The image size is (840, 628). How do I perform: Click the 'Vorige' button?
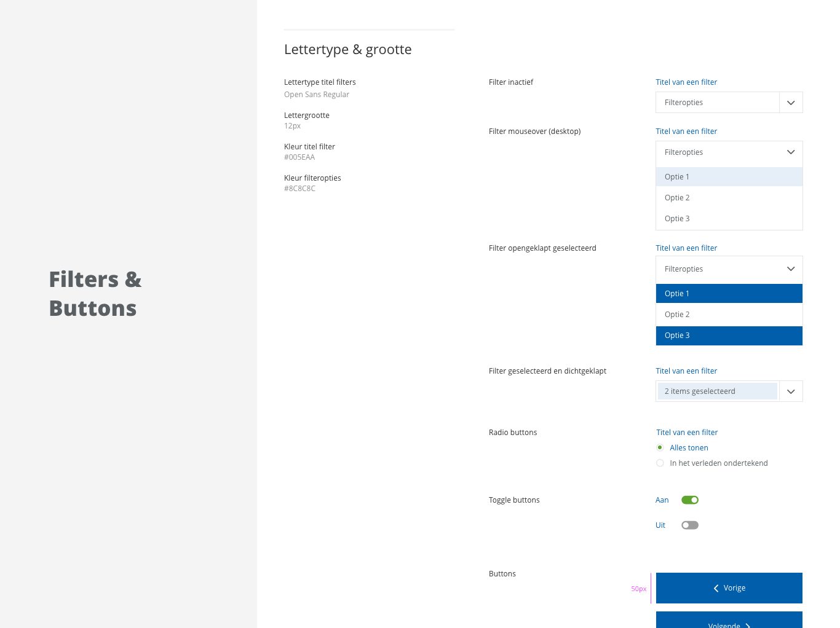tap(729, 588)
